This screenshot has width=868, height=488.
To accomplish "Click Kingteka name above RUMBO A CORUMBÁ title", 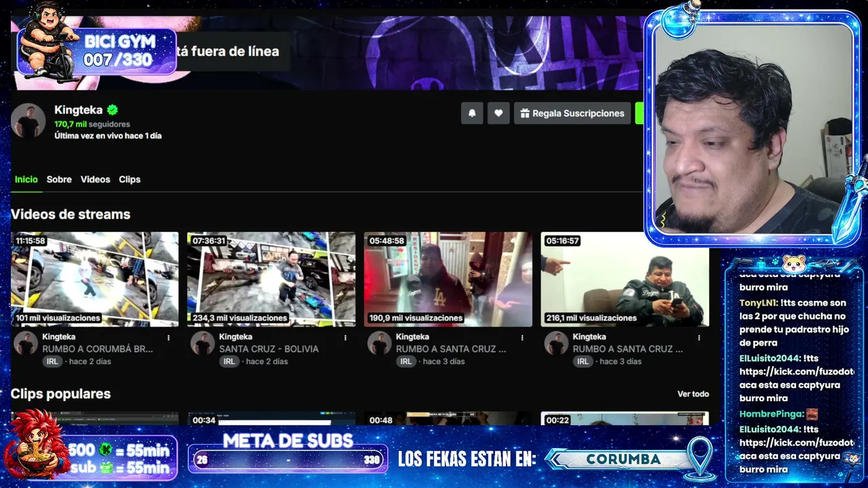I will (x=59, y=337).
